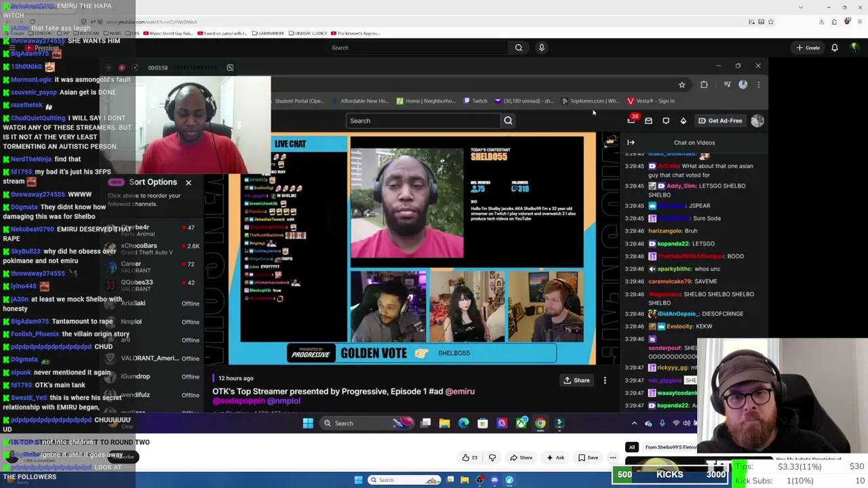The height and width of the screenshot is (488, 868).
Task: Click inner Chrome bookmark star icon
Action: pos(682,85)
